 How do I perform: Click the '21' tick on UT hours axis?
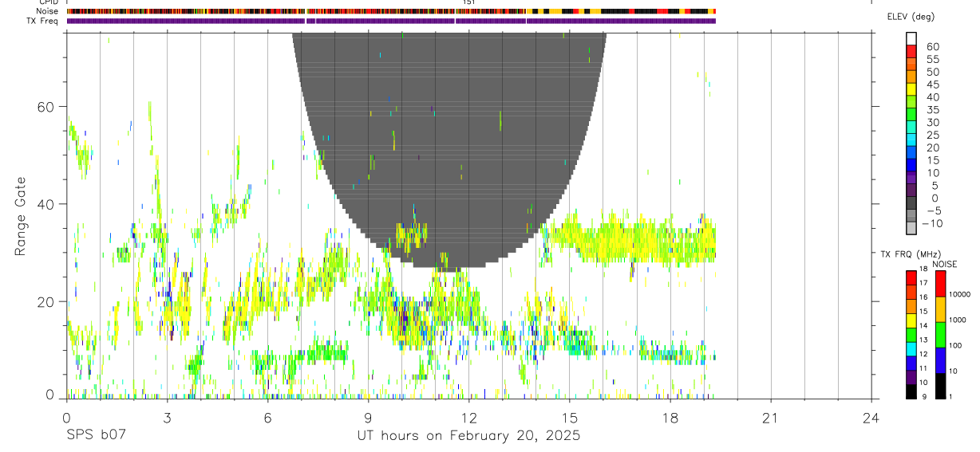coord(771,417)
